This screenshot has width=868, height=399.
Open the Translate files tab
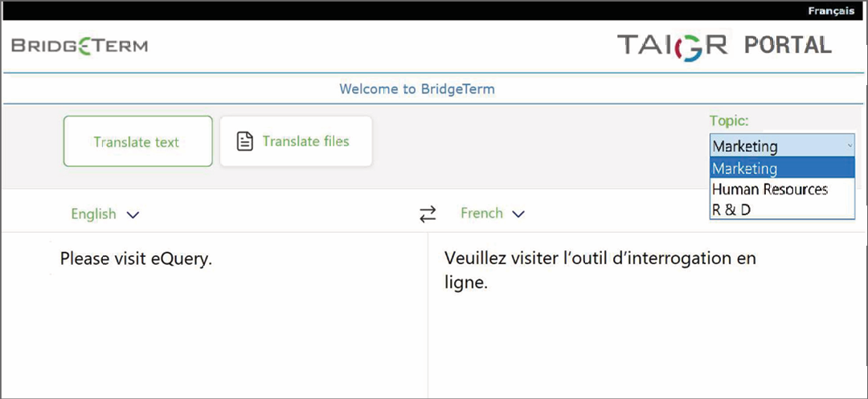click(x=296, y=141)
